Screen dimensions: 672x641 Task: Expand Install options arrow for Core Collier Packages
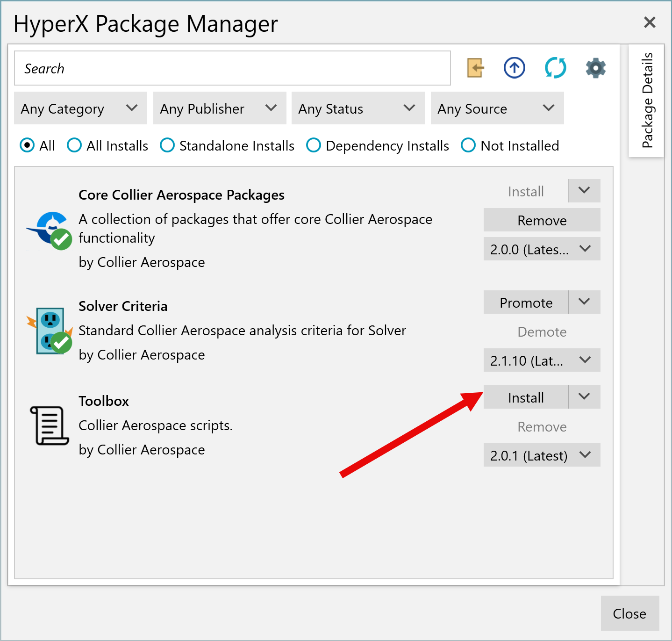[x=584, y=191]
